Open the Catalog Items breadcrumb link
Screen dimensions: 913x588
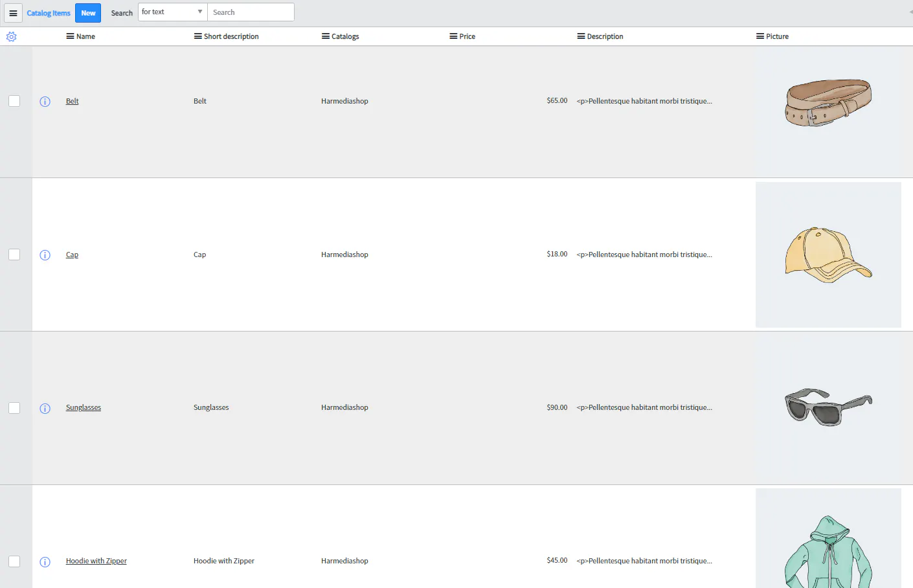(49, 13)
